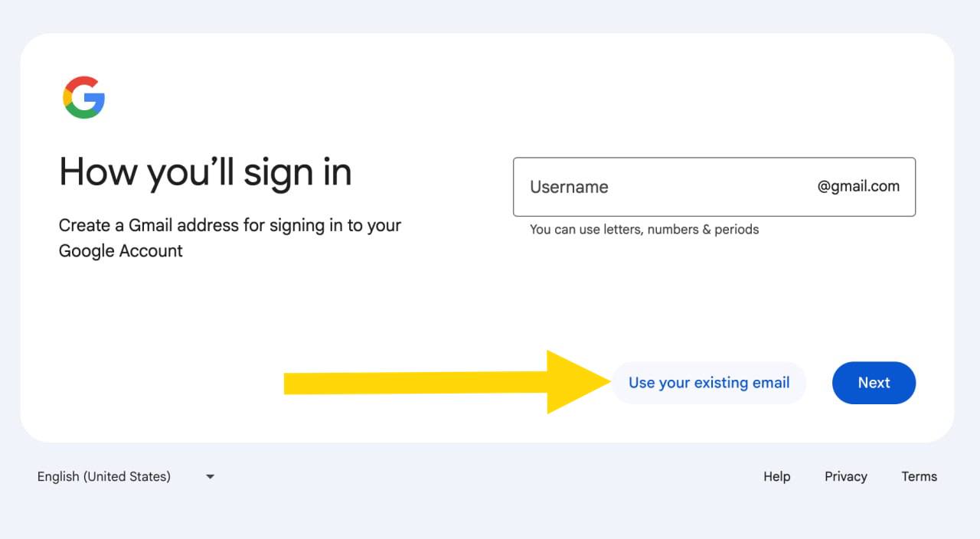Click the dropdown arrow beside the language name
The width and height of the screenshot is (980, 539).
[x=210, y=476]
